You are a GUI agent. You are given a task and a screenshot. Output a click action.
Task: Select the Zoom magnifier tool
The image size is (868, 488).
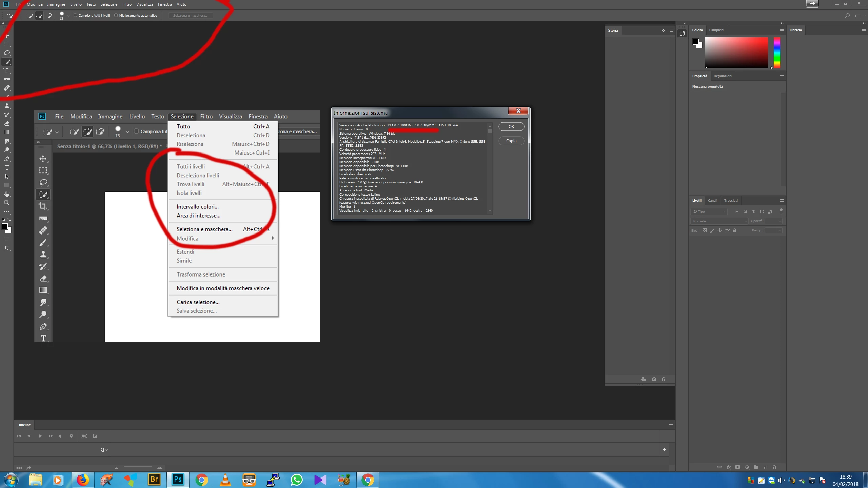pos(7,203)
